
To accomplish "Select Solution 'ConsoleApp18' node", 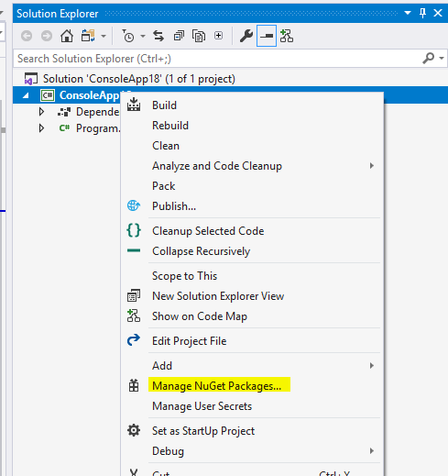I will (139, 79).
